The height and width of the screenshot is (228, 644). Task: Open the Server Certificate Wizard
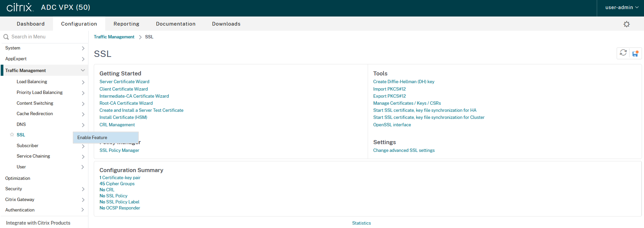click(x=124, y=82)
